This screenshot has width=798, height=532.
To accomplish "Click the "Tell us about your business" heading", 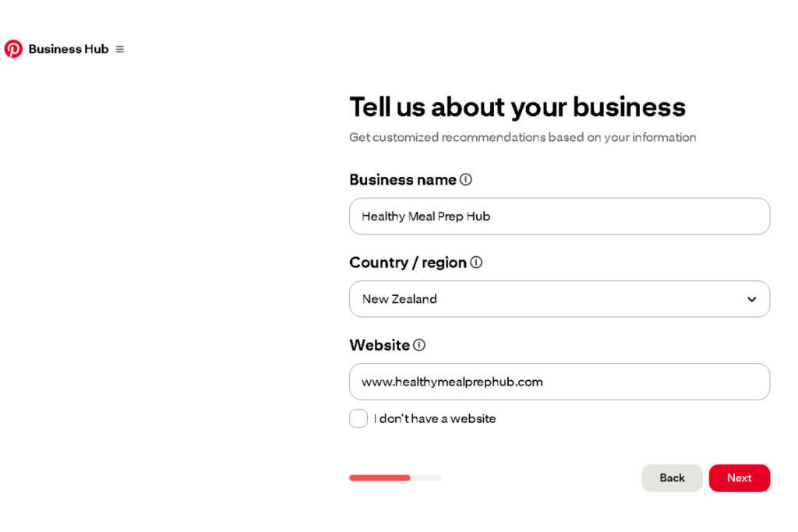I will pyautogui.click(x=517, y=107).
